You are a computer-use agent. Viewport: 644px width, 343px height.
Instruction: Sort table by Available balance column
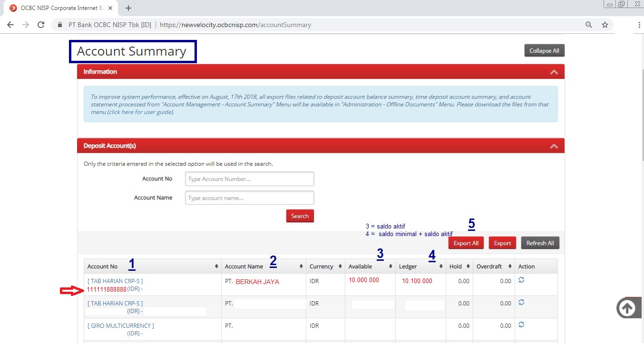[x=390, y=267]
